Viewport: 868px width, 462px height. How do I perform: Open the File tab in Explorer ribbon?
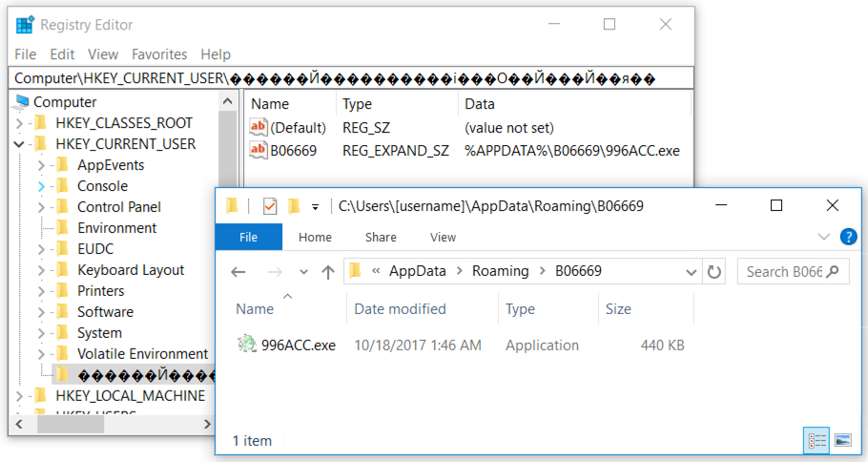tap(249, 237)
